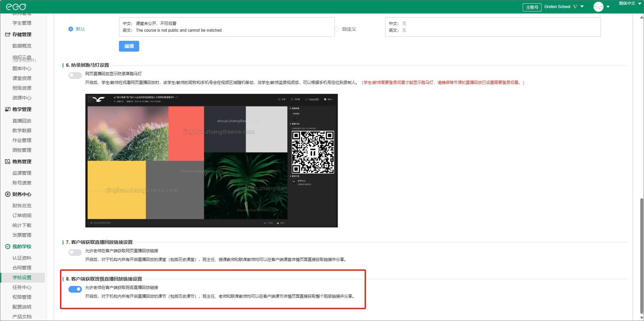Image resolution: width=644 pixels, height=321 pixels.
Task: Open 订单明细 in the sidebar
Action: pyautogui.click(x=22, y=215)
